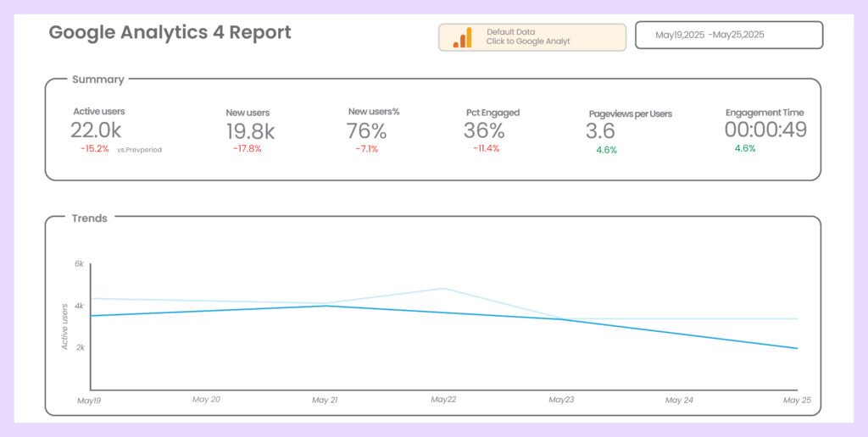Click the -11.4% engaged change
The width and height of the screenshot is (868, 437).
coord(486,148)
